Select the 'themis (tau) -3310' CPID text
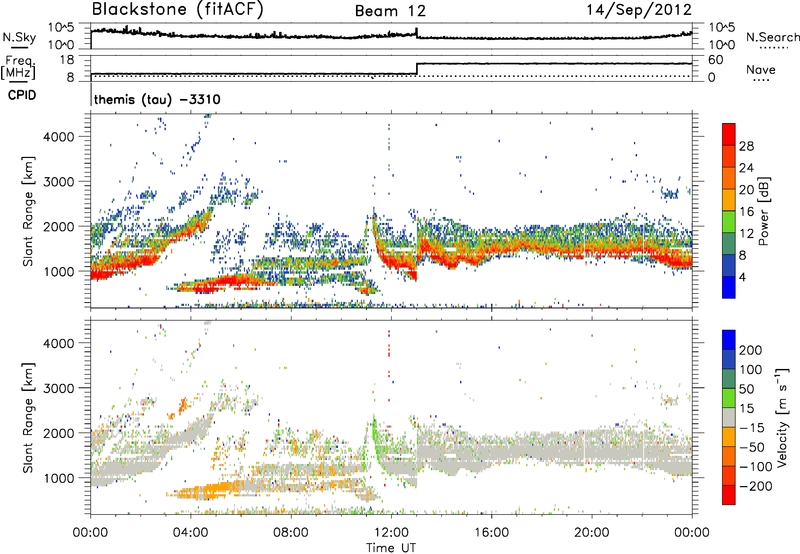This screenshot has height=554, width=800. click(x=157, y=99)
